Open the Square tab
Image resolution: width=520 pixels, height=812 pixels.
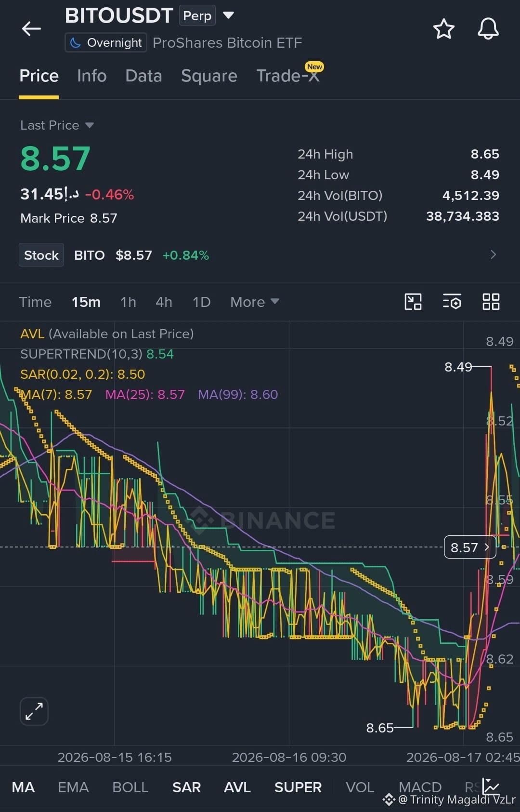(x=209, y=76)
